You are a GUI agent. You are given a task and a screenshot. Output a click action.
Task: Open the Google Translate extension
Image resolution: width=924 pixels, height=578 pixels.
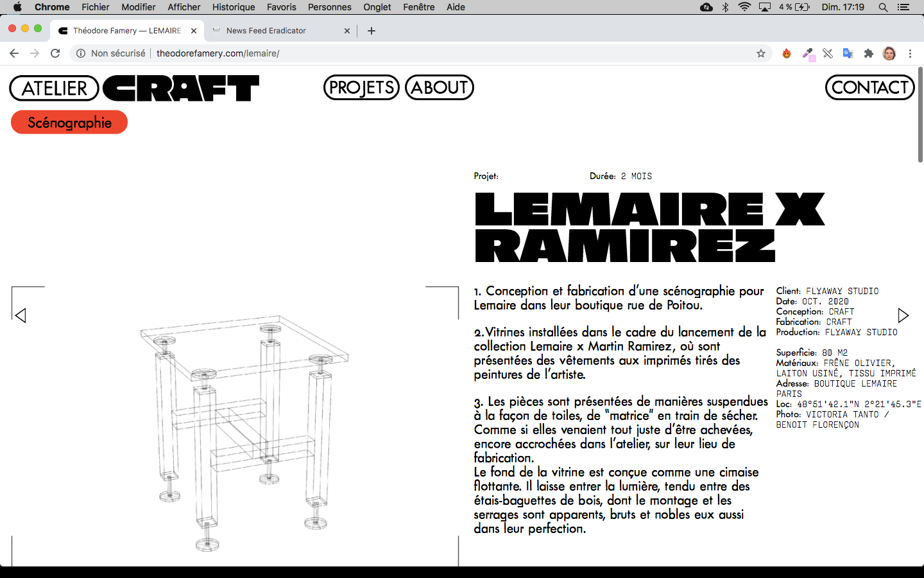pos(848,53)
